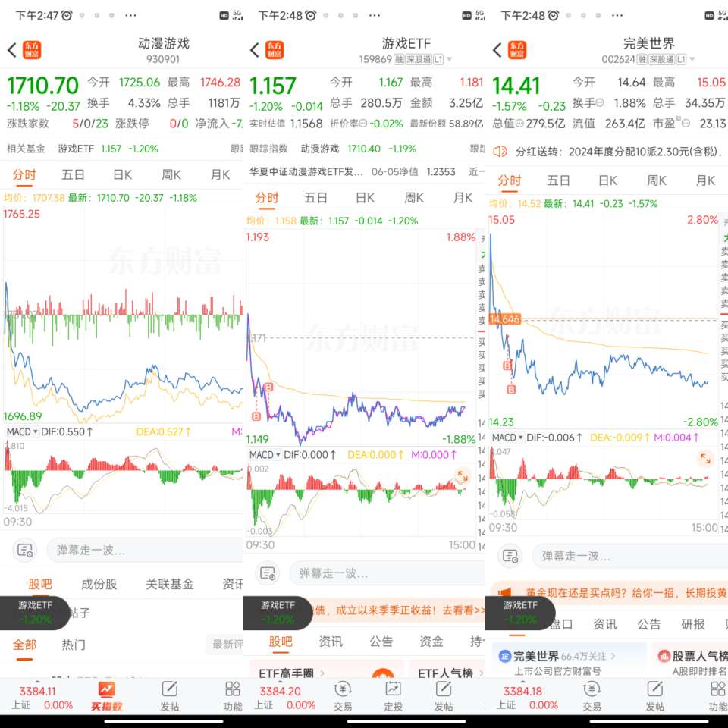This screenshot has width=728, height=728.
Task: Tap 最新评 sort button in 股吧
Action: pyautogui.click(x=224, y=645)
